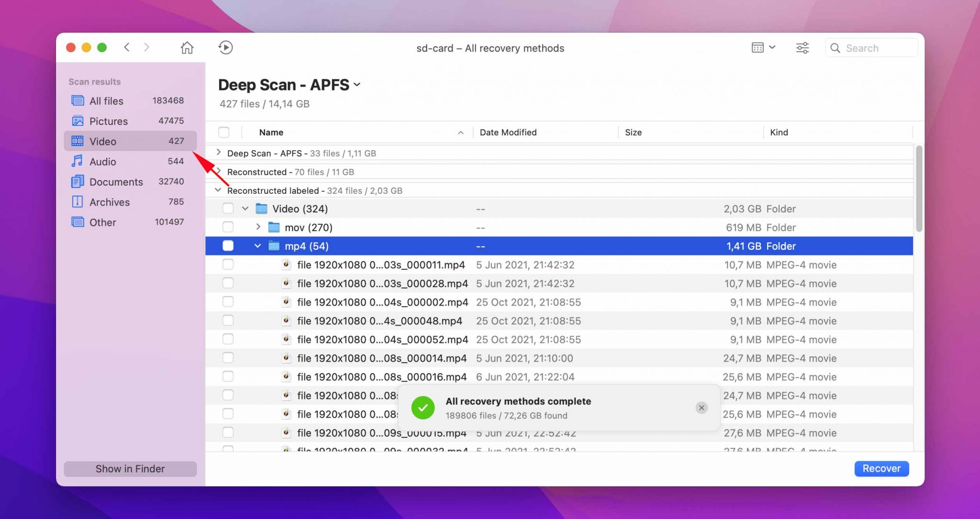980x519 pixels.
Task: Expand the Deep Scan - APFS 33 files group
Action: tap(219, 153)
